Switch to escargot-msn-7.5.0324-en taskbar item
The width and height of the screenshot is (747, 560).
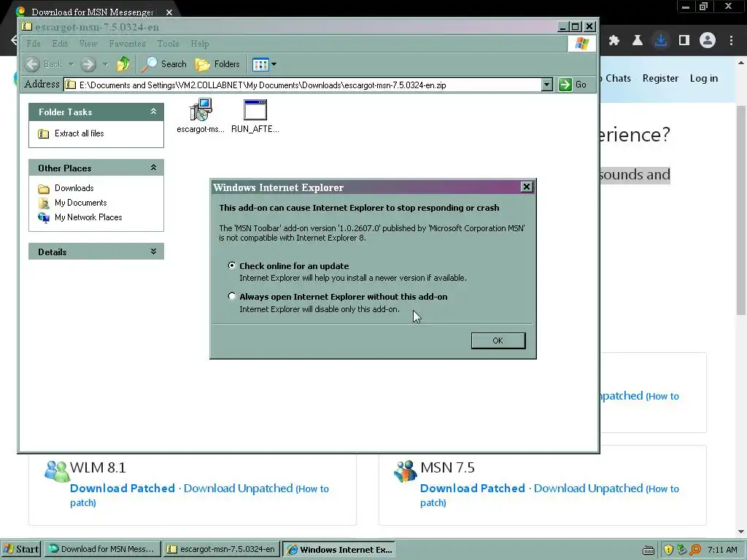[221, 549]
